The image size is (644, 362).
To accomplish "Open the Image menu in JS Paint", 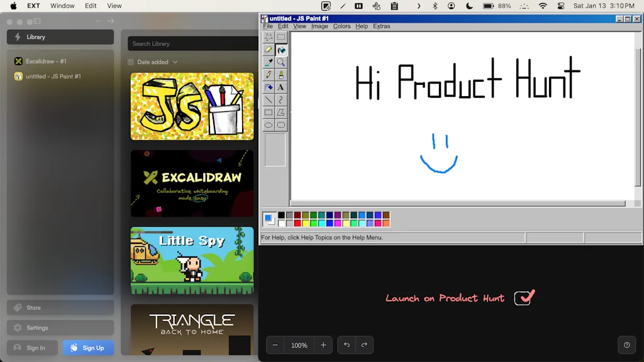I will [319, 26].
